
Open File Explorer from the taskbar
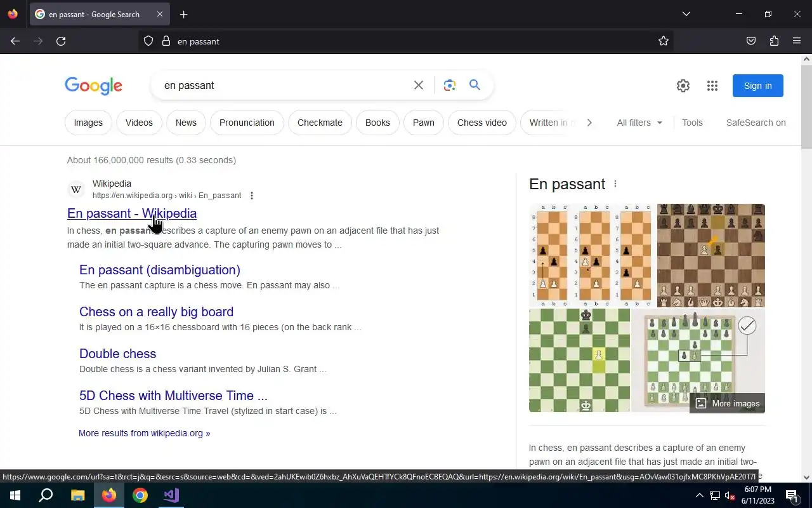coord(77,495)
